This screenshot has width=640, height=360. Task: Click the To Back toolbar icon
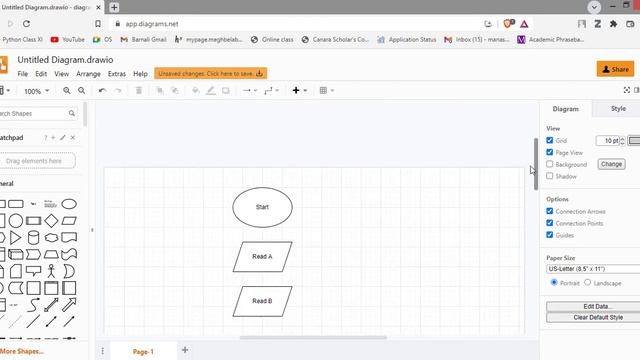click(175, 91)
